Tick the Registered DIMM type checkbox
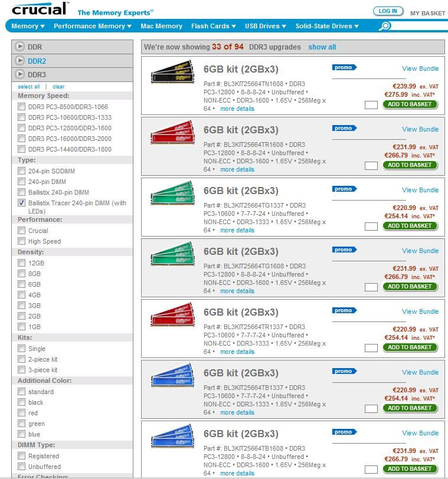The height and width of the screenshot is (479, 448). pos(21,456)
